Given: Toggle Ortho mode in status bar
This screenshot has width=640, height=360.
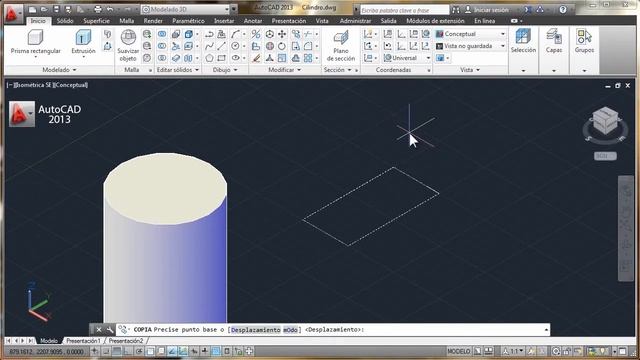Looking at the screenshot, I should [128, 351].
